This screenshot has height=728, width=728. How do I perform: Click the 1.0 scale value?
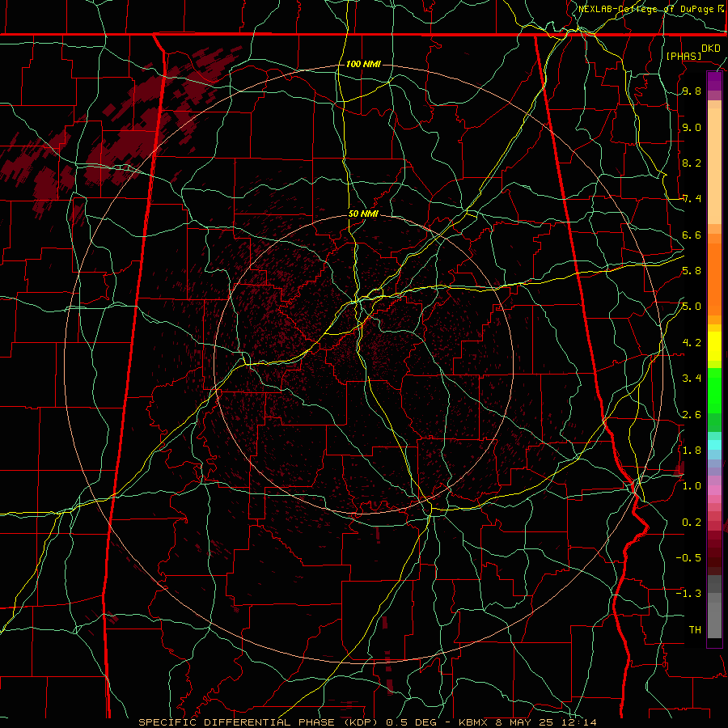tap(692, 486)
